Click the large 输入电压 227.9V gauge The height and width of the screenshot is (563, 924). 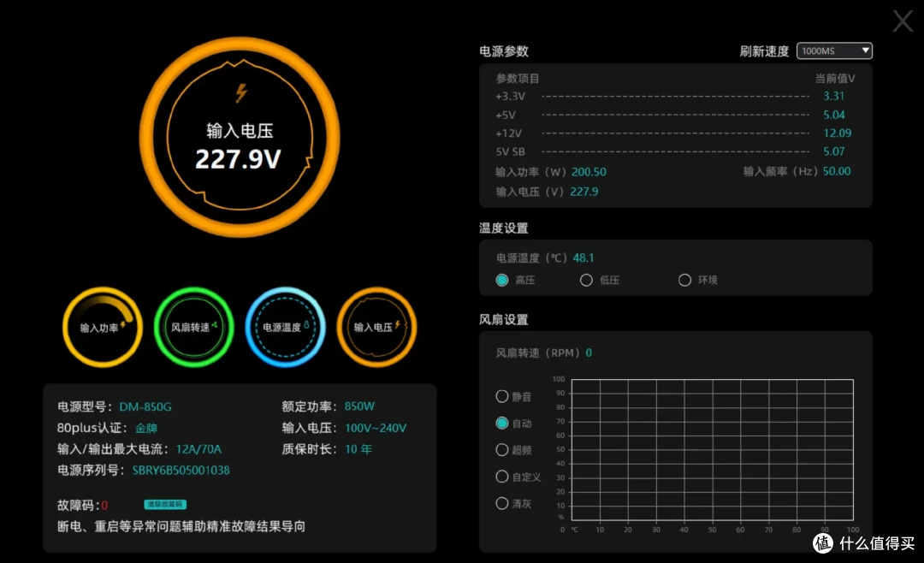point(240,137)
